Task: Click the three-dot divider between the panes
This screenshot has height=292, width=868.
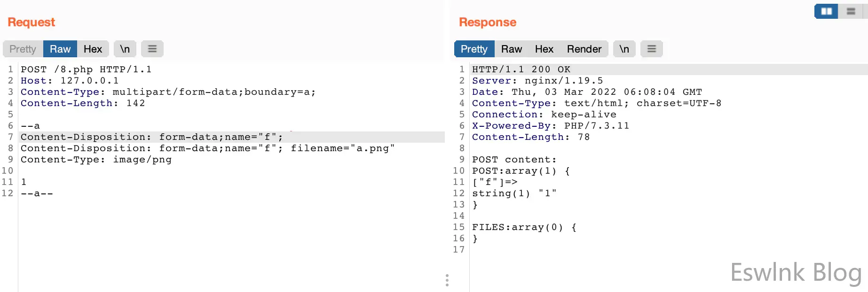Action: (447, 280)
